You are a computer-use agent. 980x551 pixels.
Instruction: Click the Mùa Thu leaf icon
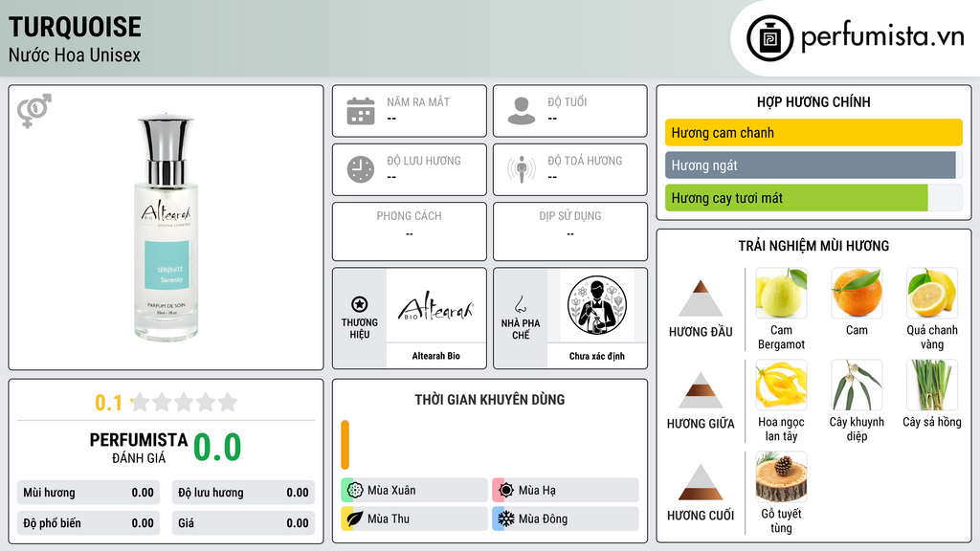pyautogui.click(x=355, y=518)
